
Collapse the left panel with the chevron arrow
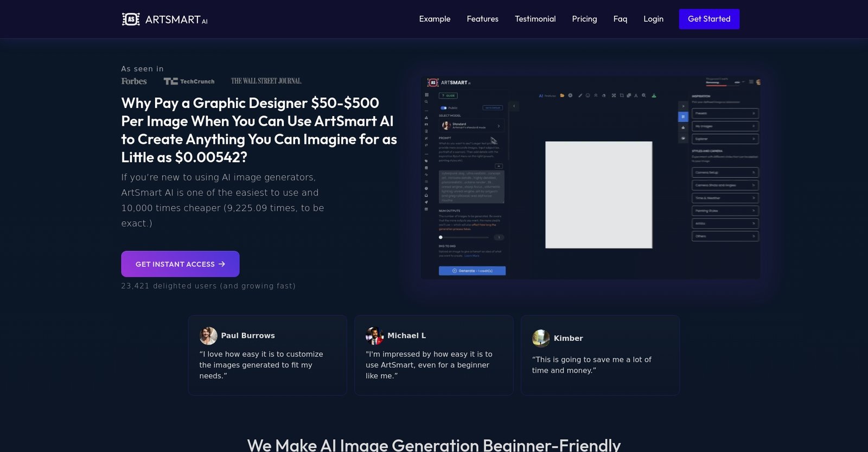(514, 106)
